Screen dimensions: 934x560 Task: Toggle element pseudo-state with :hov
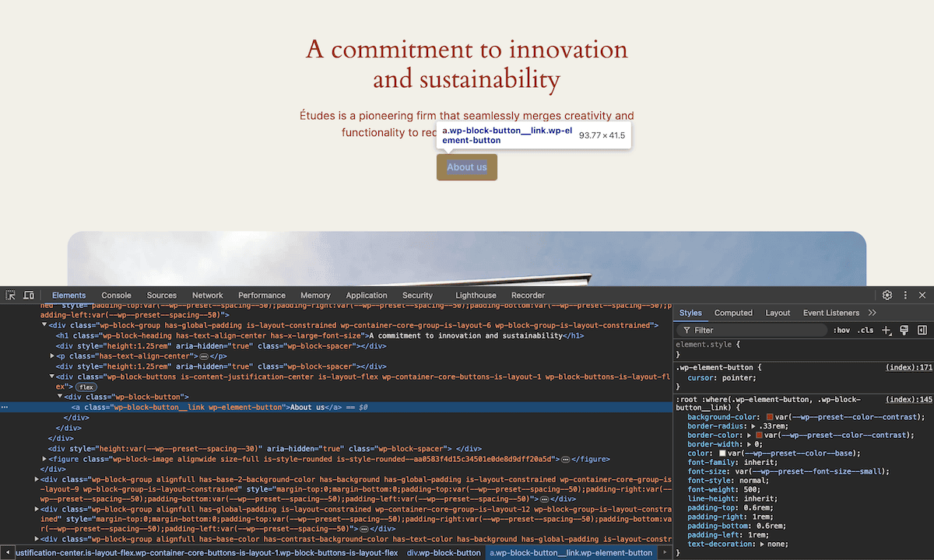pyautogui.click(x=842, y=330)
